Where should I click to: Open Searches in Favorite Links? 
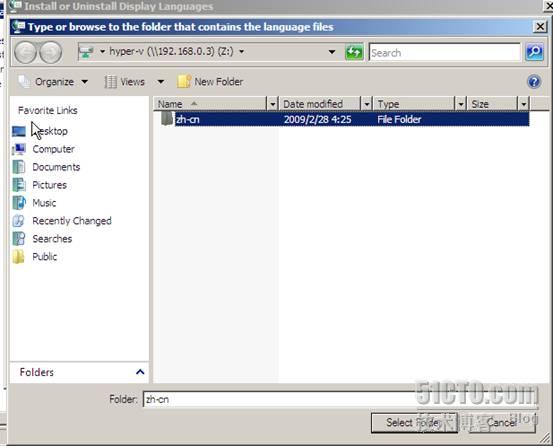52,239
